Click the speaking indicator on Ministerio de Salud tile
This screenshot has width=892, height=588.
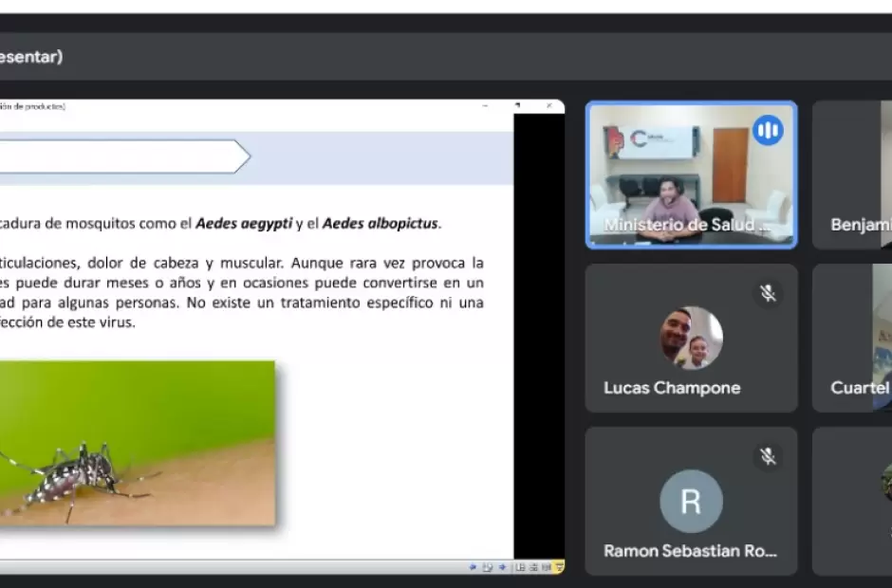pos(768,131)
